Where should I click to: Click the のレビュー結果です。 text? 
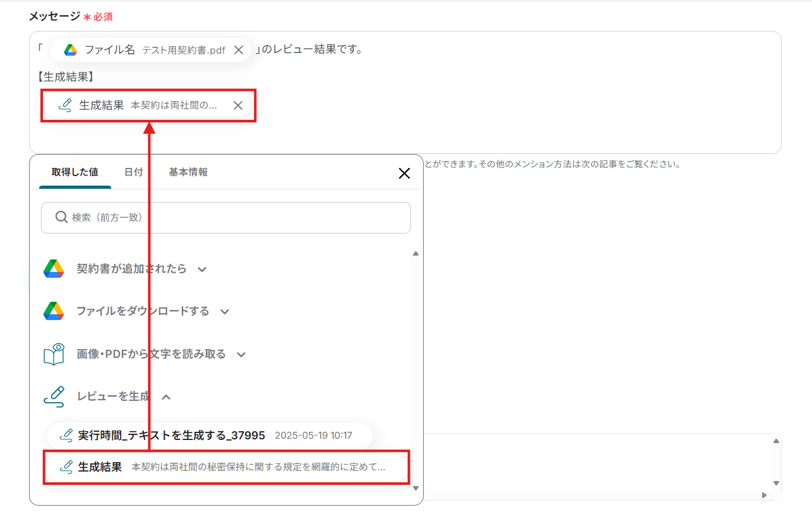312,49
